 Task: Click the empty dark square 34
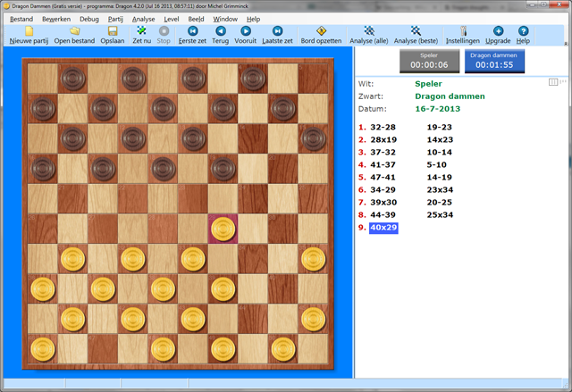253,259
